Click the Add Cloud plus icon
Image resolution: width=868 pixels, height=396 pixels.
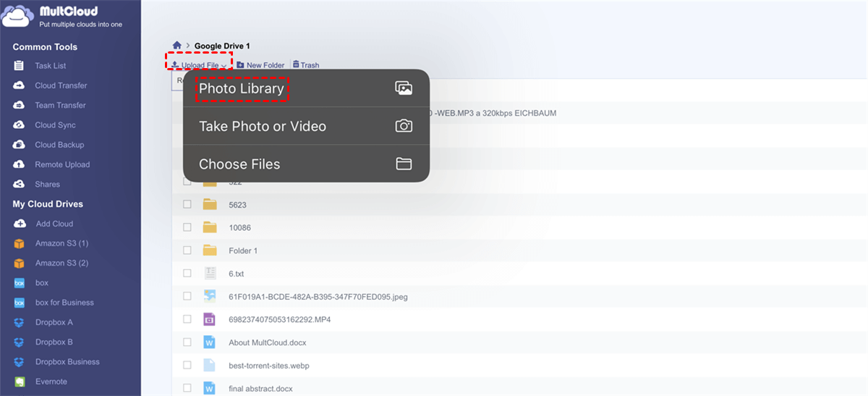point(20,224)
